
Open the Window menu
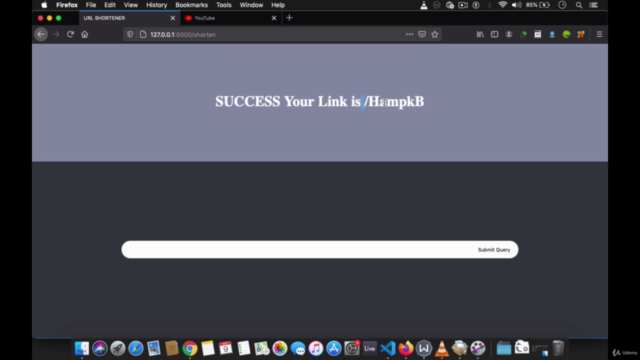[251, 5]
